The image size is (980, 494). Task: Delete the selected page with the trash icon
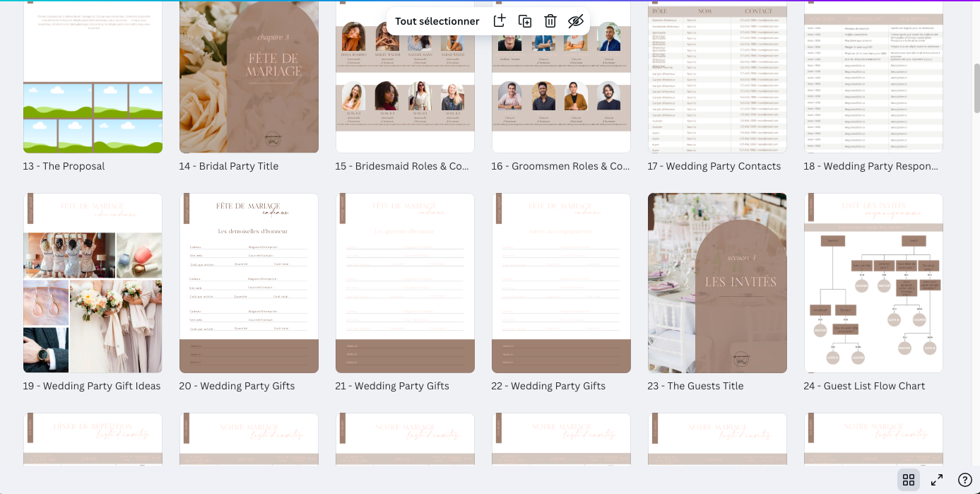tap(550, 21)
